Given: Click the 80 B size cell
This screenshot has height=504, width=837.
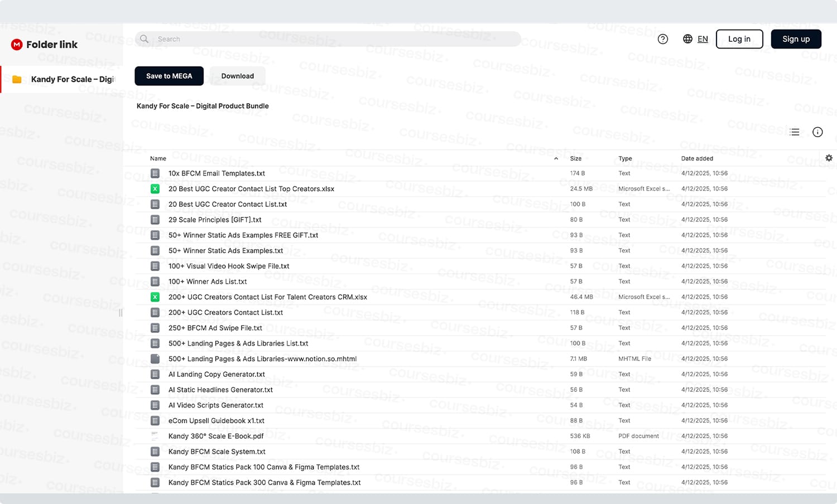Looking at the screenshot, I should 576,220.
